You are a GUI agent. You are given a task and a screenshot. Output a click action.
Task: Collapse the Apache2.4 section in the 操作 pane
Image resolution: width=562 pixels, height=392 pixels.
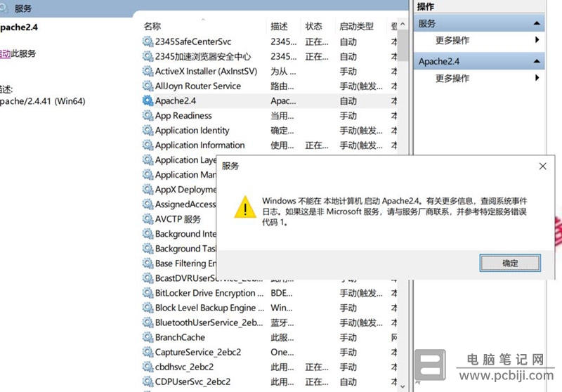(537, 61)
